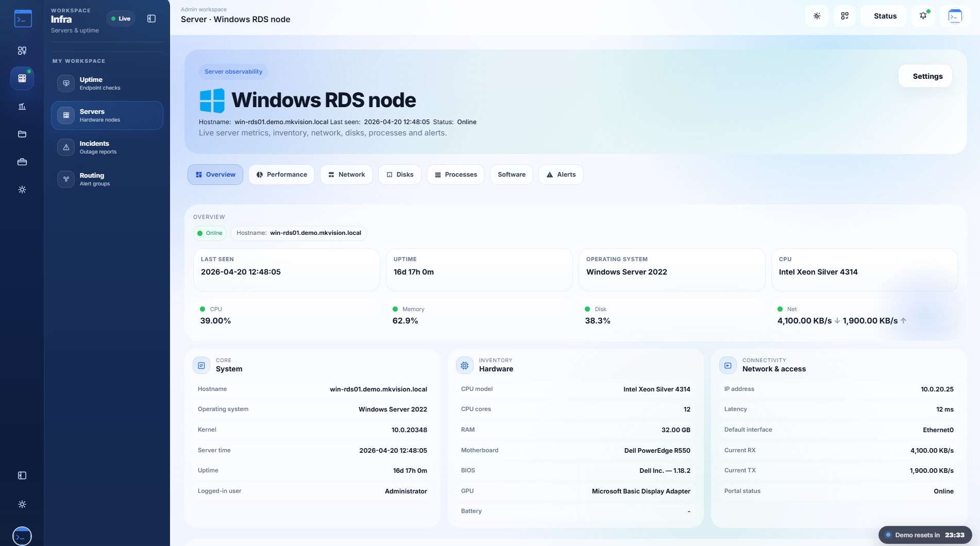The width and height of the screenshot is (980, 546).
Task: Switch to the Disks tab
Action: (x=400, y=175)
